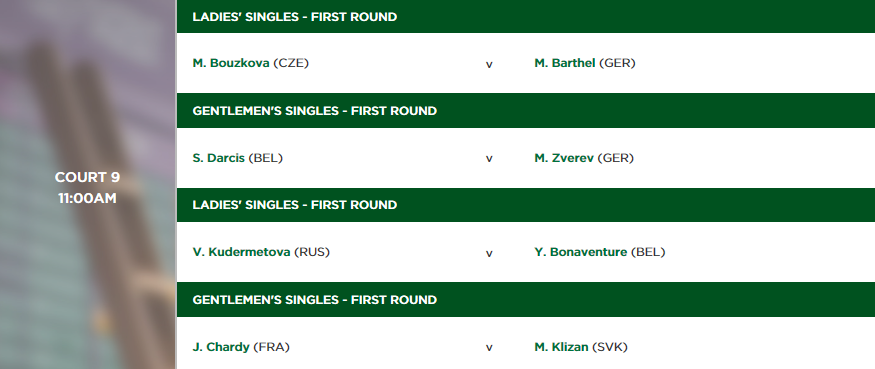This screenshot has width=875, height=369.
Task: Open S. Darcis player link
Action: click(x=219, y=158)
